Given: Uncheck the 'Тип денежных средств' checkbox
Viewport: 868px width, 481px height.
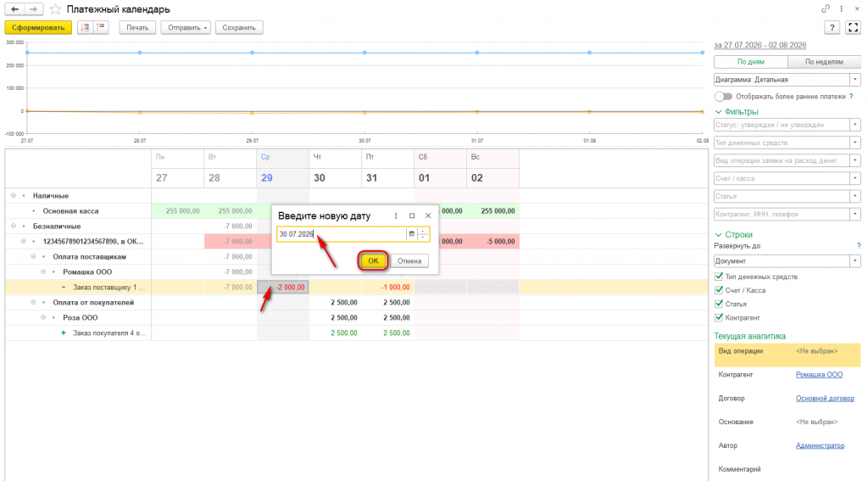Looking at the screenshot, I should [x=719, y=277].
